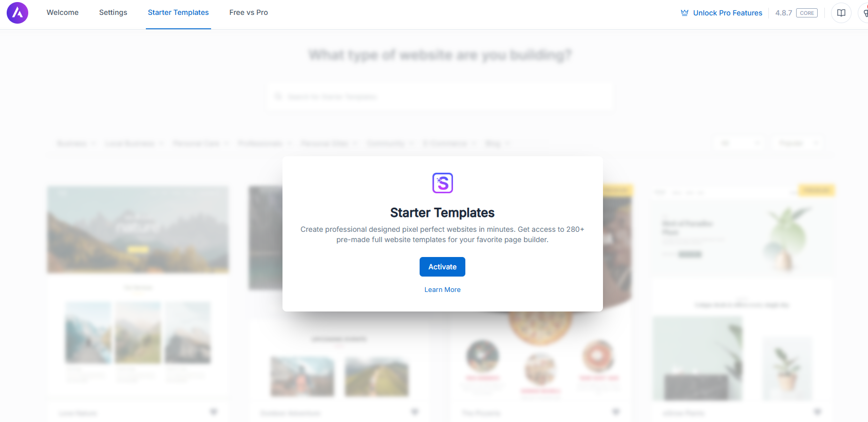
Task: Click the crown icon beside Unlock Pro
Action: pyautogui.click(x=685, y=13)
